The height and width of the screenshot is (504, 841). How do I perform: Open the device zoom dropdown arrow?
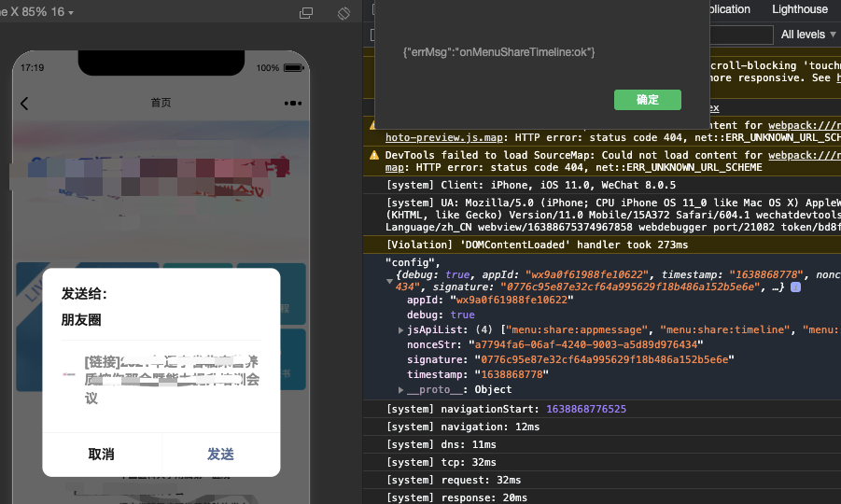coord(71,12)
